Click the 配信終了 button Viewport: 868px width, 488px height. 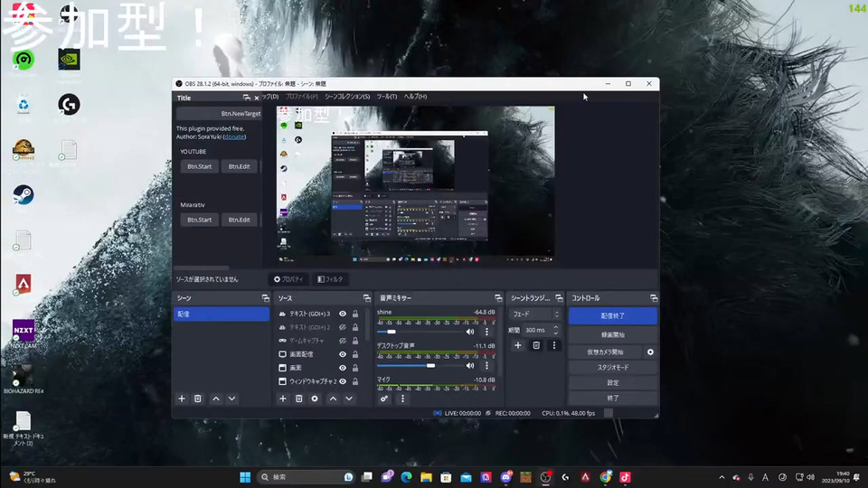(612, 315)
